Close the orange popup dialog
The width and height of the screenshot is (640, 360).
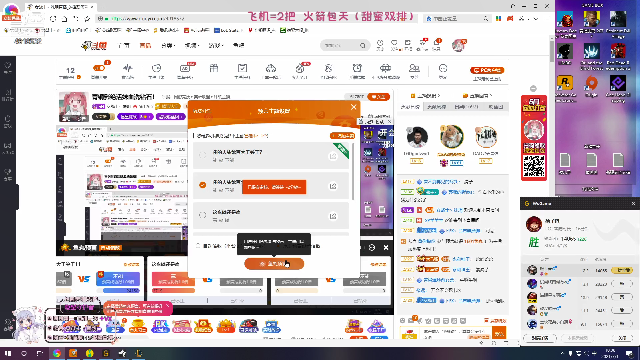(x=353, y=107)
